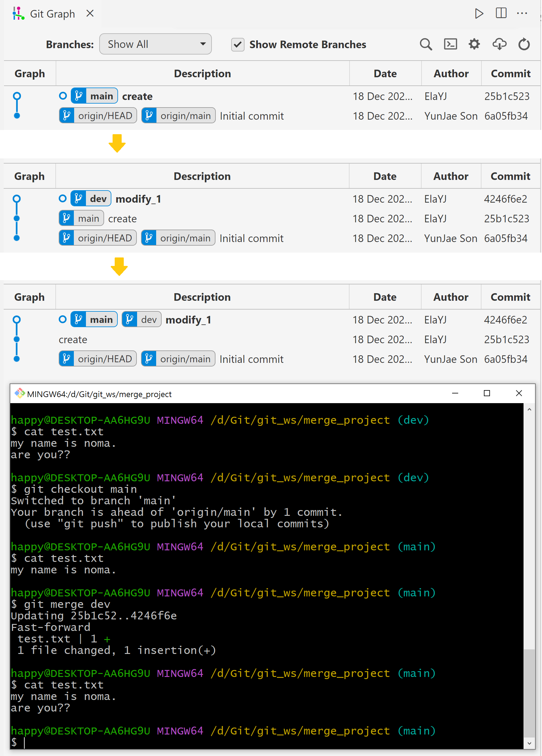
Task: Minimize the MINGW64 terminal window
Action: pos(455,393)
